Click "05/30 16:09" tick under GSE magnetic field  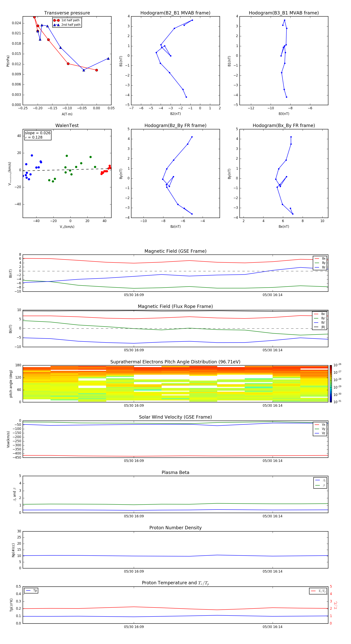pyautogui.click(x=134, y=295)
